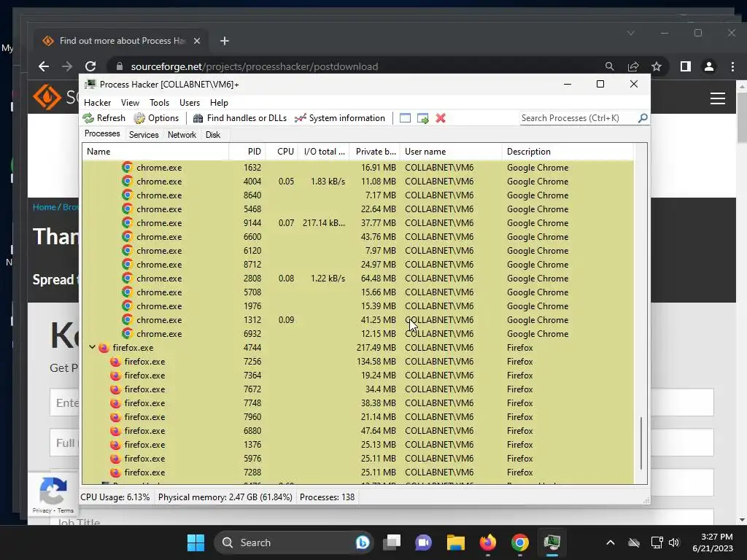Sort by Private bytes column header
This screenshot has width=747, height=560.
pyautogui.click(x=375, y=152)
